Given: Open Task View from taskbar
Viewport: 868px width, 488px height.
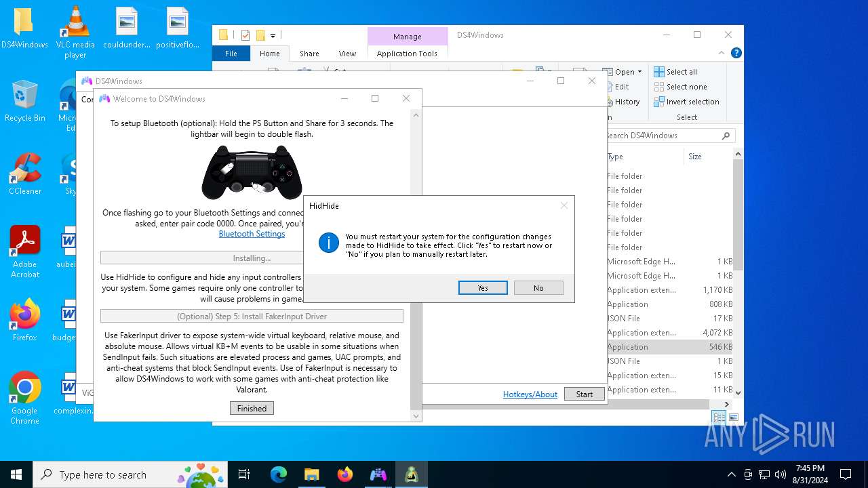Looking at the screenshot, I should [x=244, y=474].
